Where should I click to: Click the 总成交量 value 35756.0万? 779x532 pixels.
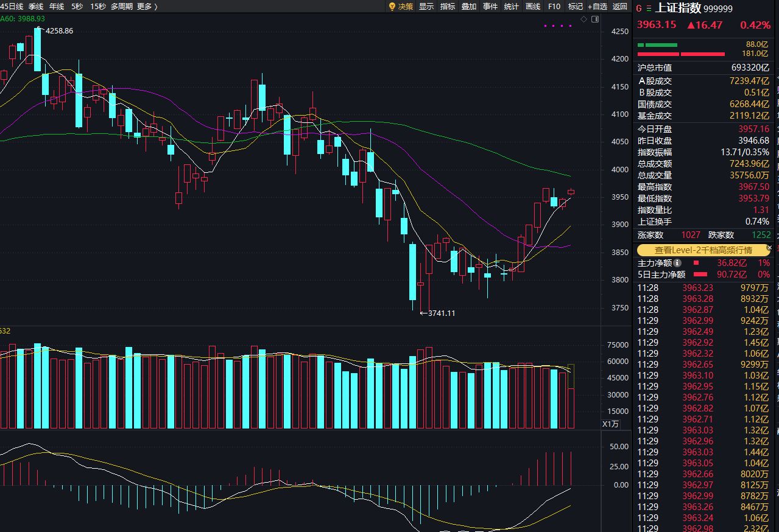748,175
